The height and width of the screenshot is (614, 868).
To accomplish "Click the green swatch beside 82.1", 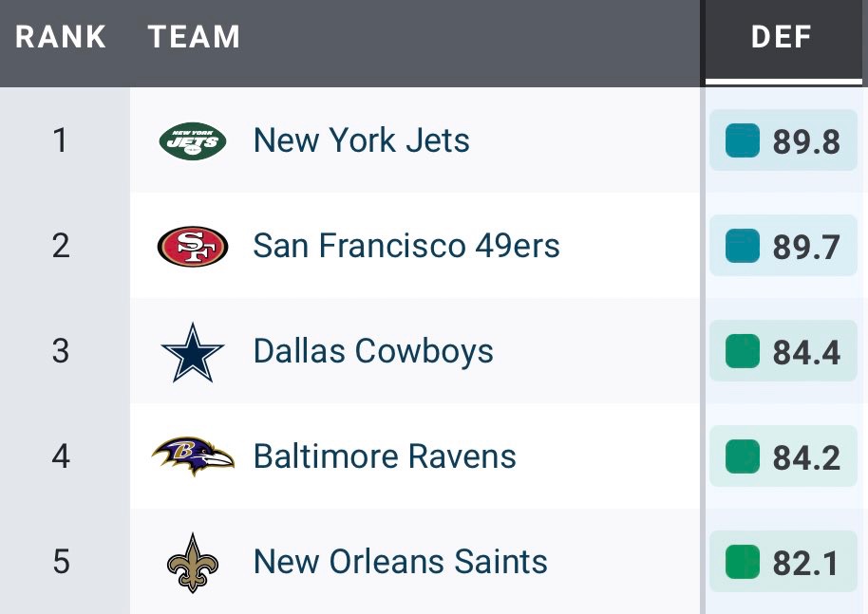I will [743, 562].
